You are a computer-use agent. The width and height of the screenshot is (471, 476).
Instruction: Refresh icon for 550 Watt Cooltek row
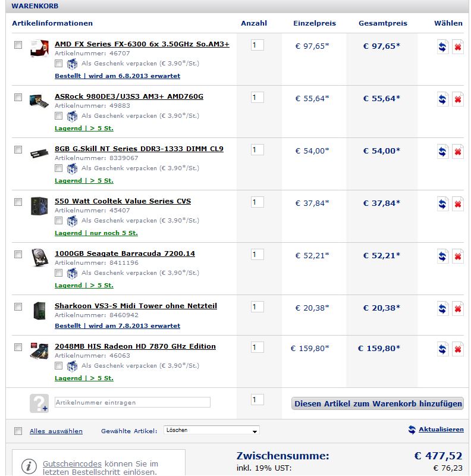(442, 203)
